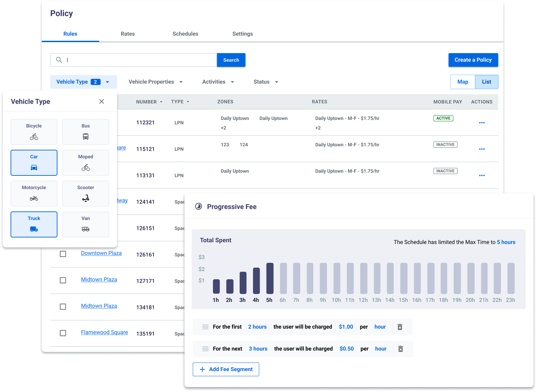Click the Create a Policy button
537x392 pixels.
tap(473, 60)
